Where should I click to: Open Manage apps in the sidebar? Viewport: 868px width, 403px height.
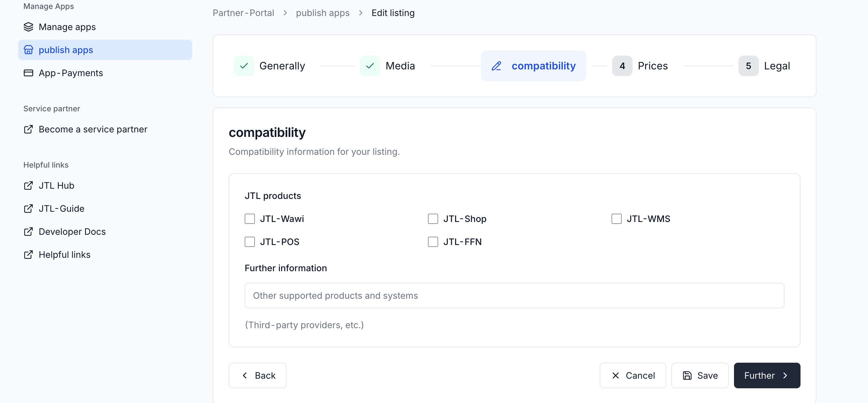(105, 27)
